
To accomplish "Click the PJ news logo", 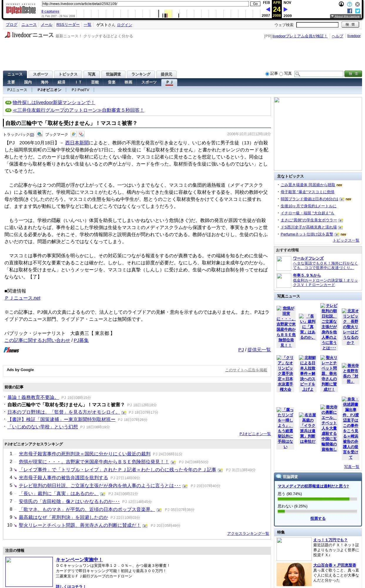I will pyautogui.click(x=11, y=350).
